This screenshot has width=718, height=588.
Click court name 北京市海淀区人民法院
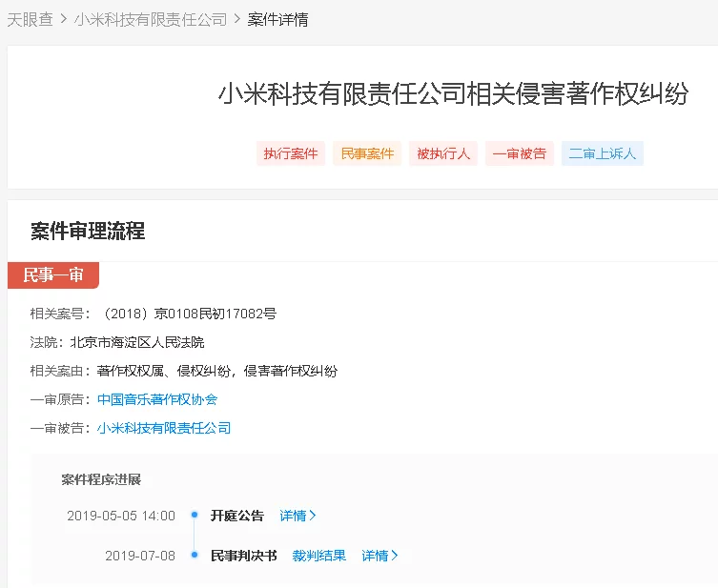click(137, 342)
